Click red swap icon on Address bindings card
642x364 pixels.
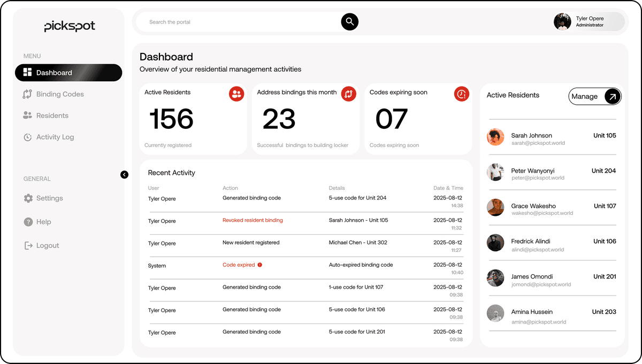coord(349,94)
